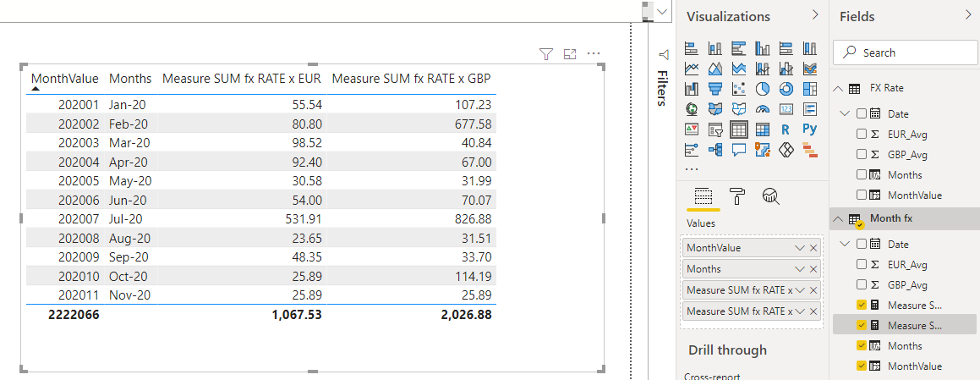Expand the Filters pane

pyautogui.click(x=663, y=54)
